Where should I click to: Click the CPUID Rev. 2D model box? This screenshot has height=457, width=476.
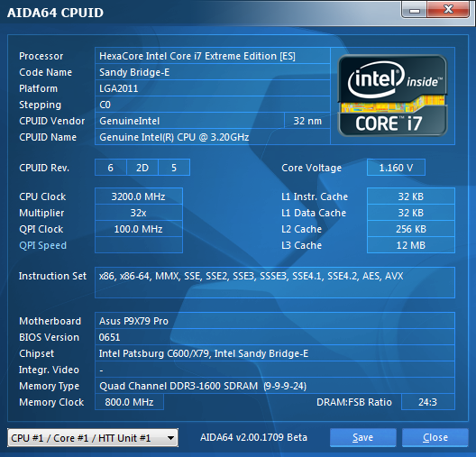(x=142, y=168)
